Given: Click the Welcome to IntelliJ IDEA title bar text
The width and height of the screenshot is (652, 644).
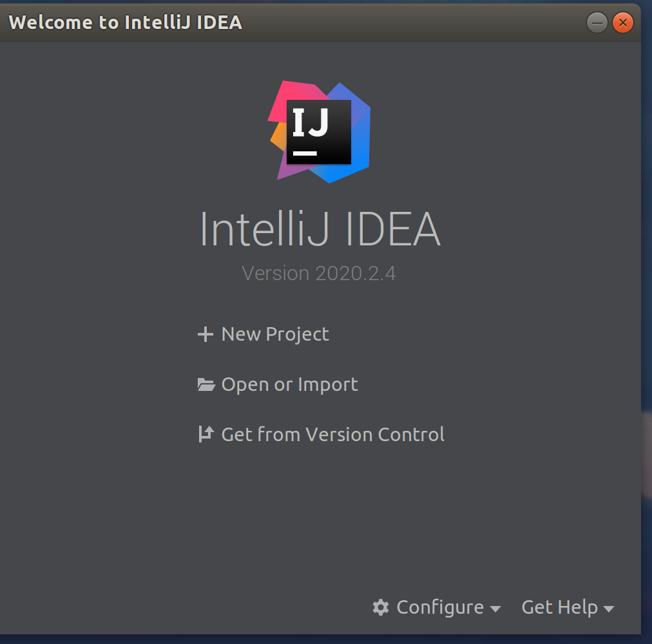Looking at the screenshot, I should click(x=126, y=23).
